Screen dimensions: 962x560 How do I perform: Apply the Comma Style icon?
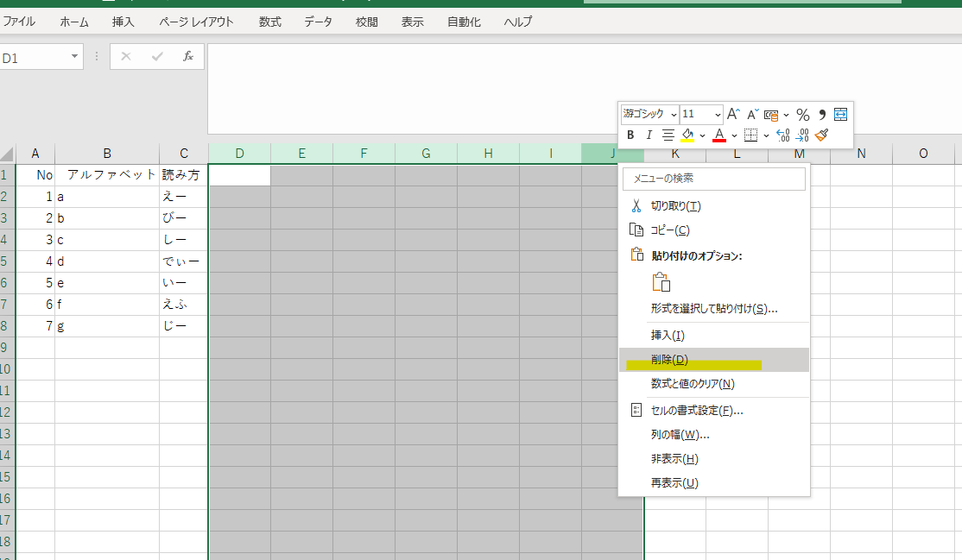[x=821, y=113]
